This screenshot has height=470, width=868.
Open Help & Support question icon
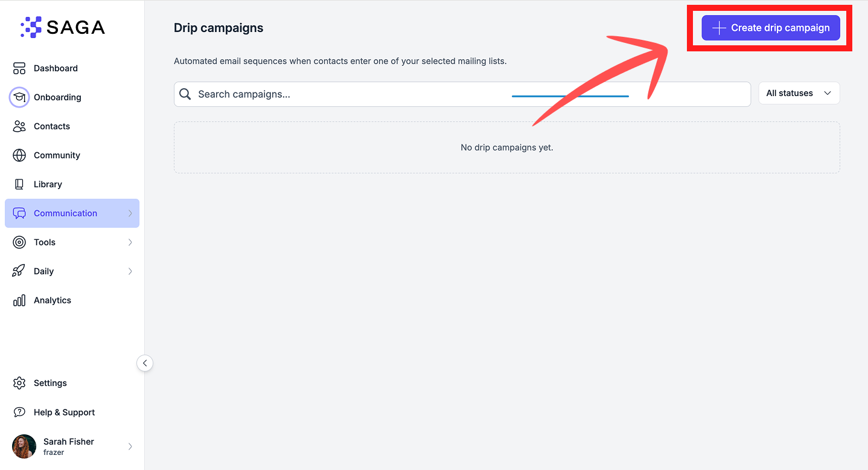point(19,412)
